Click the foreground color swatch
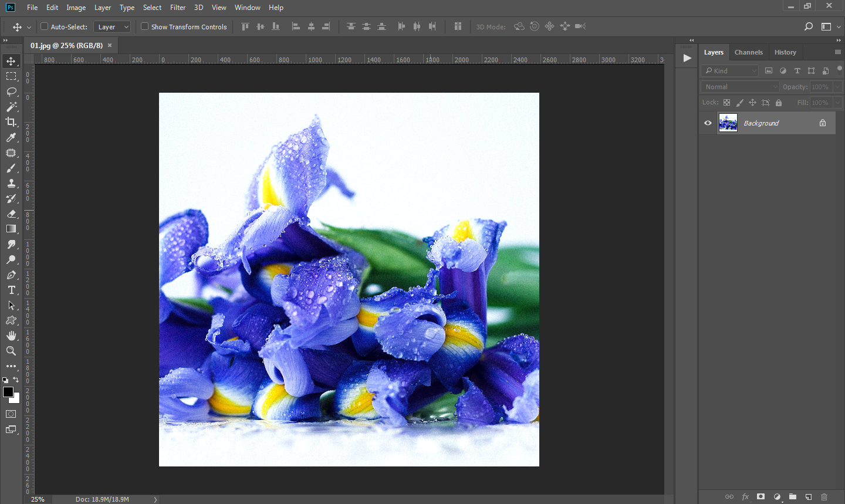The image size is (845, 504). click(8, 392)
